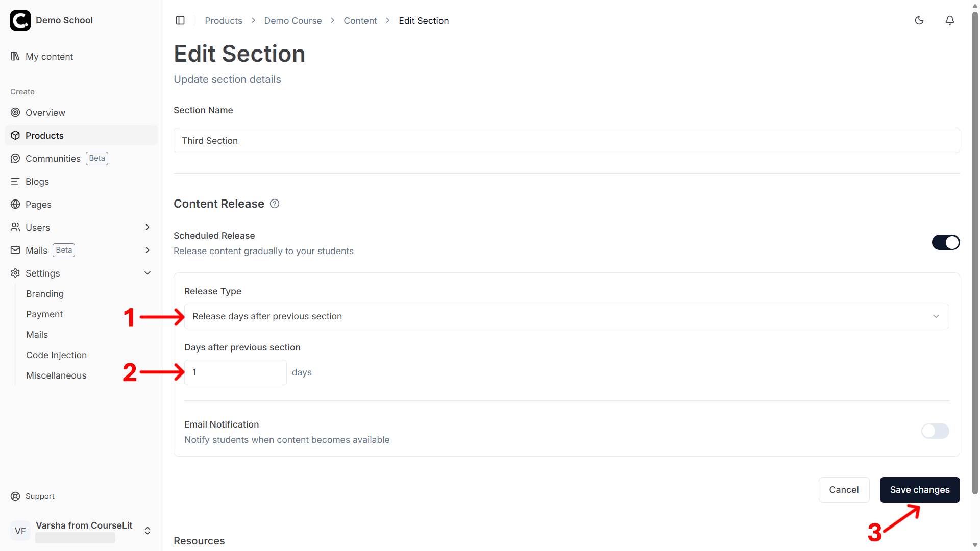Expand the Users submenu chevron
Viewport: 980px width, 551px height.
click(x=148, y=227)
